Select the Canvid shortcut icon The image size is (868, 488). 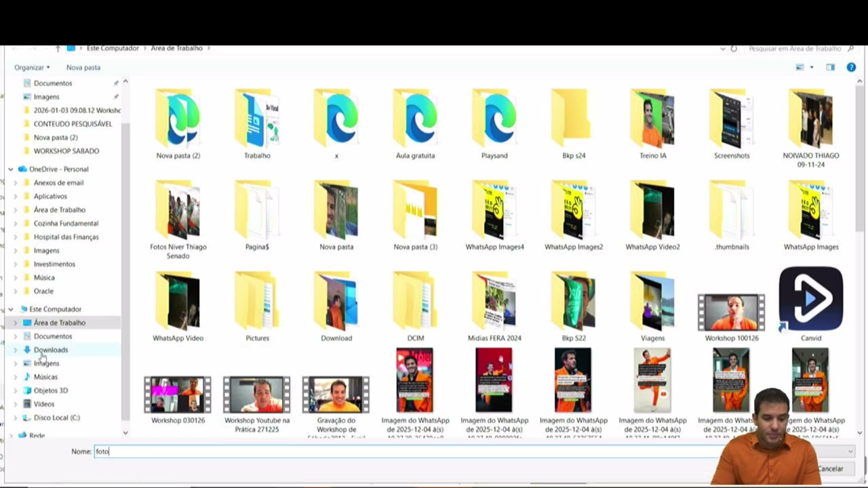point(811,304)
